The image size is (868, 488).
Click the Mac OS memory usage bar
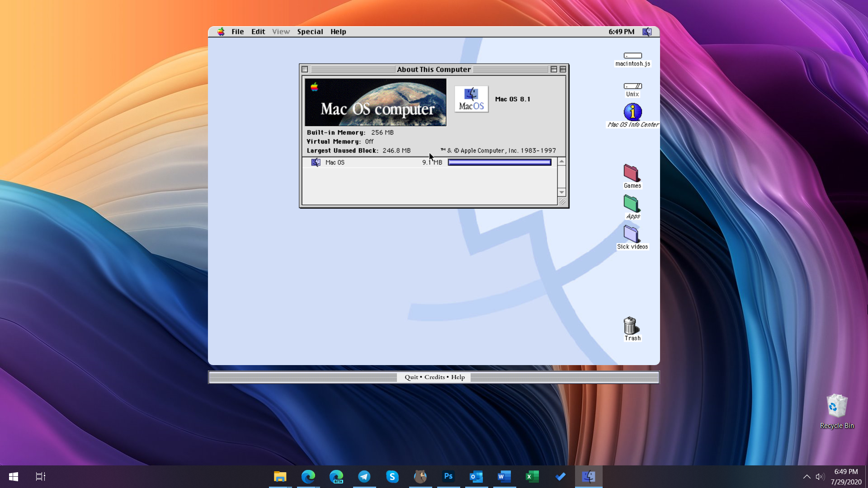click(499, 162)
